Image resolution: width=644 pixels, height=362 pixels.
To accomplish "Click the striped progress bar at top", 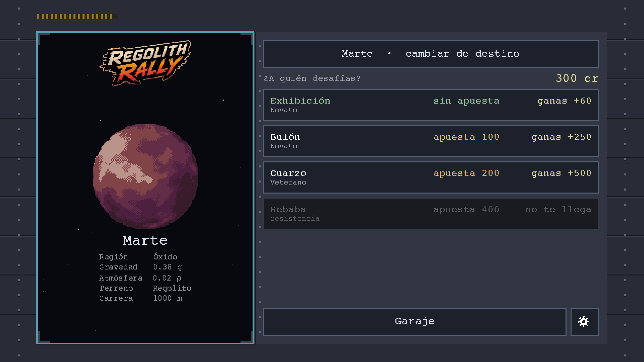I will click(x=77, y=16).
